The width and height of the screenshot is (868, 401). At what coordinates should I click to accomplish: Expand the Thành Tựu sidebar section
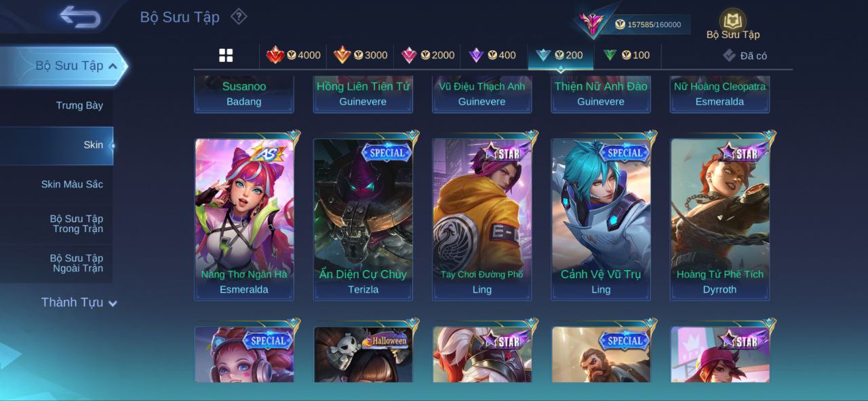tap(79, 303)
